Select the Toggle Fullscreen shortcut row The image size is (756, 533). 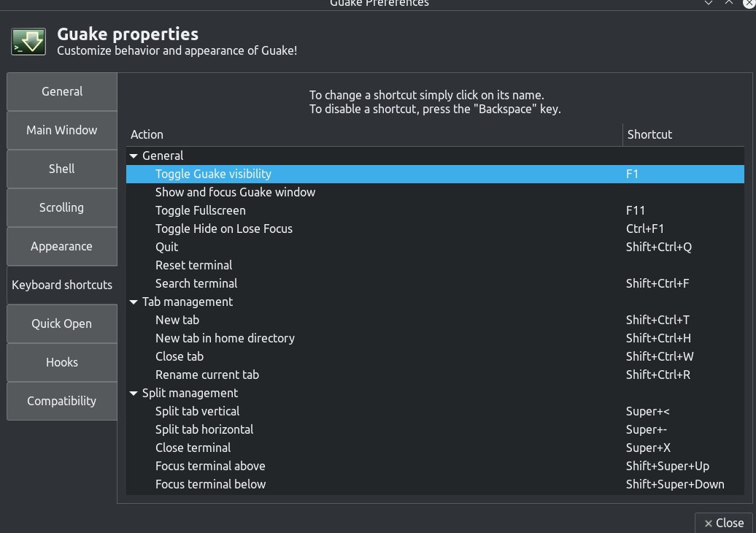point(201,210)
